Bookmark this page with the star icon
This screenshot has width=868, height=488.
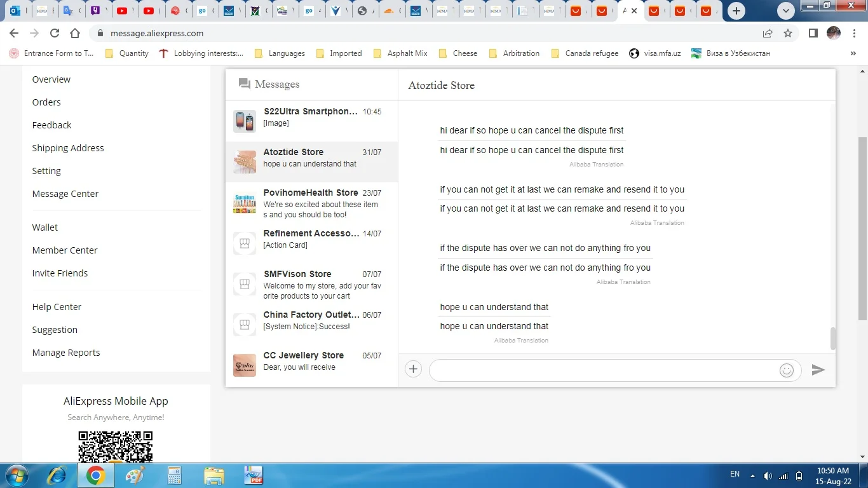tap(788, 33)
